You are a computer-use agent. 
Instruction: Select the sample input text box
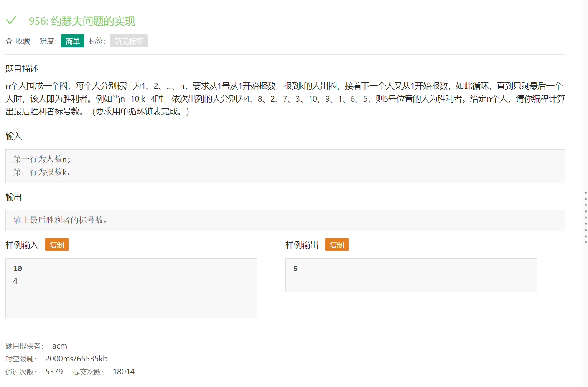[131, 287]
